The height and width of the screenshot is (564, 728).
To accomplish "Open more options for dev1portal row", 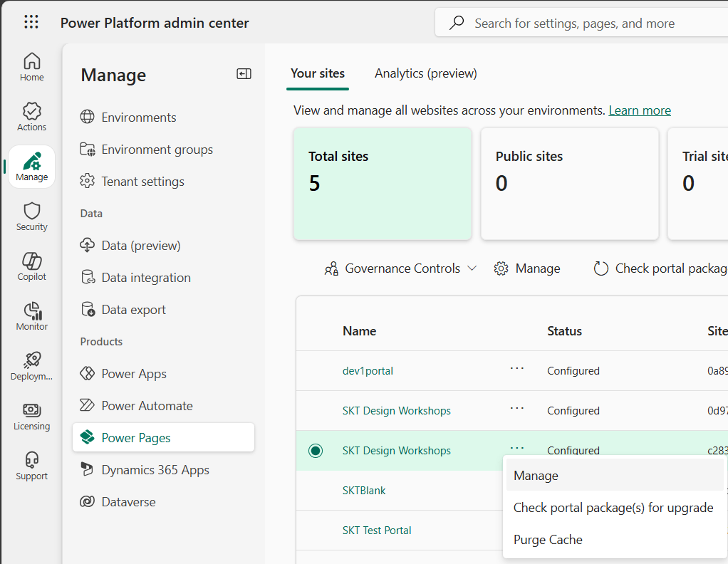I will [x=517, y=369].
